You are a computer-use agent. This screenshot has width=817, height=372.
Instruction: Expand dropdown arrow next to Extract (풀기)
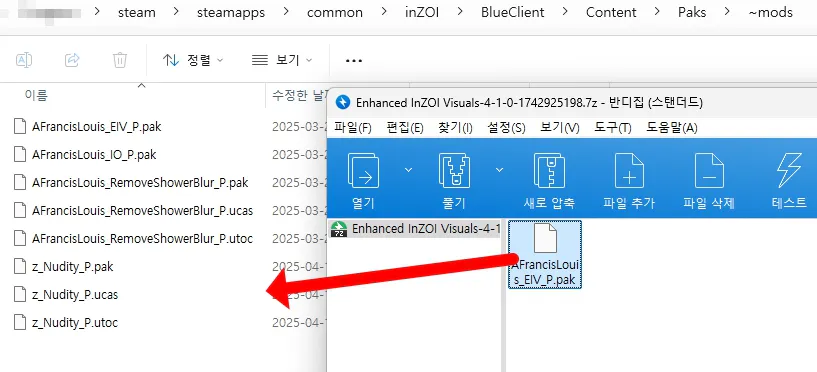pos(499,170)
